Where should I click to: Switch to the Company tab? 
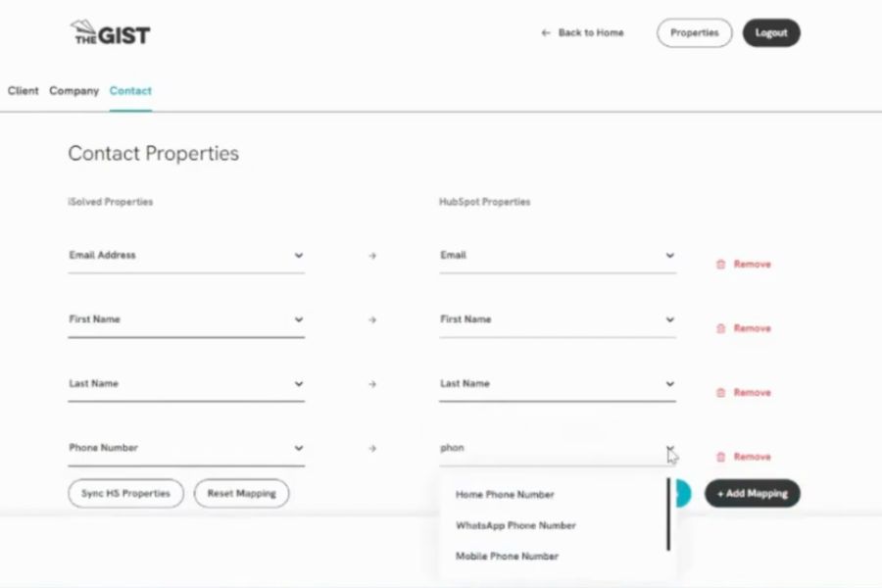click(73, 90)
